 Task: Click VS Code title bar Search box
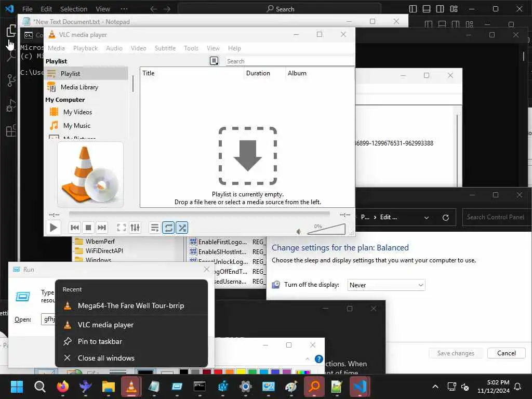(280, 9)
